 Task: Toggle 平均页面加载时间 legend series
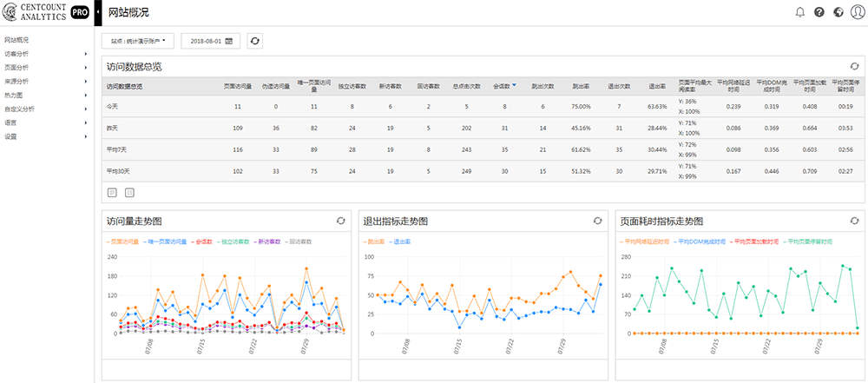(753, 241)
